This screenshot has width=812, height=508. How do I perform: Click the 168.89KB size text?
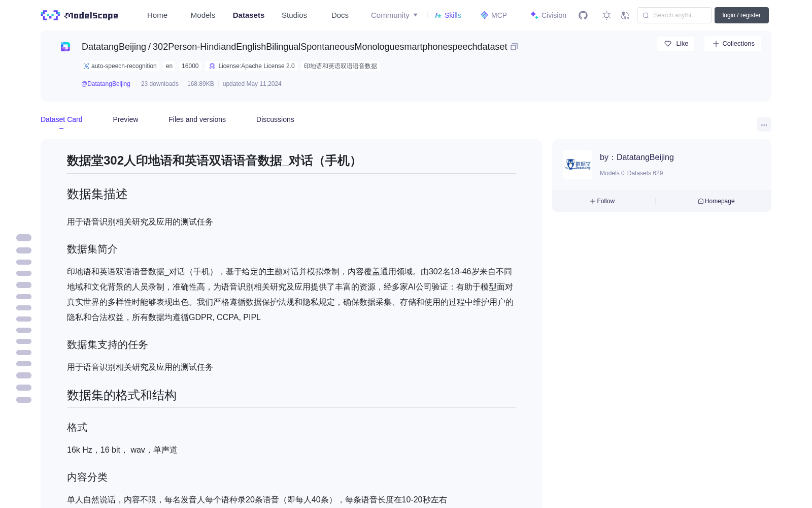click(x=200, y=84)
